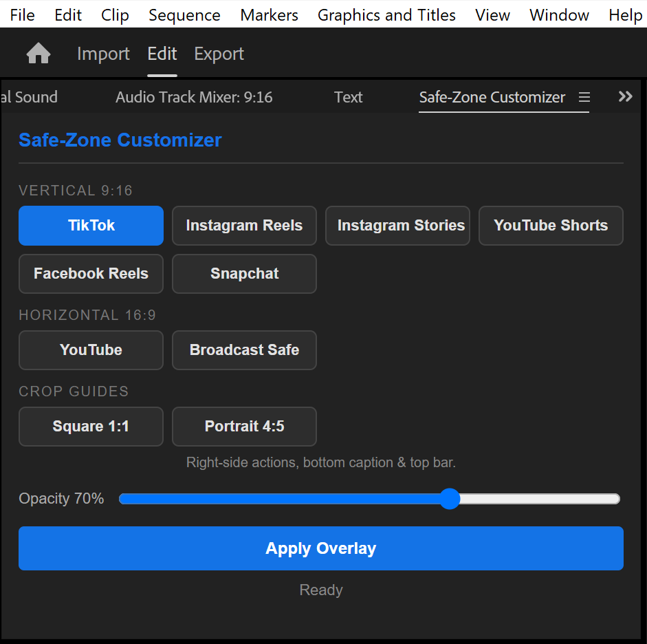
Task: Select the Safe-Zone Customizer panel tab
Action: point(492,98)
